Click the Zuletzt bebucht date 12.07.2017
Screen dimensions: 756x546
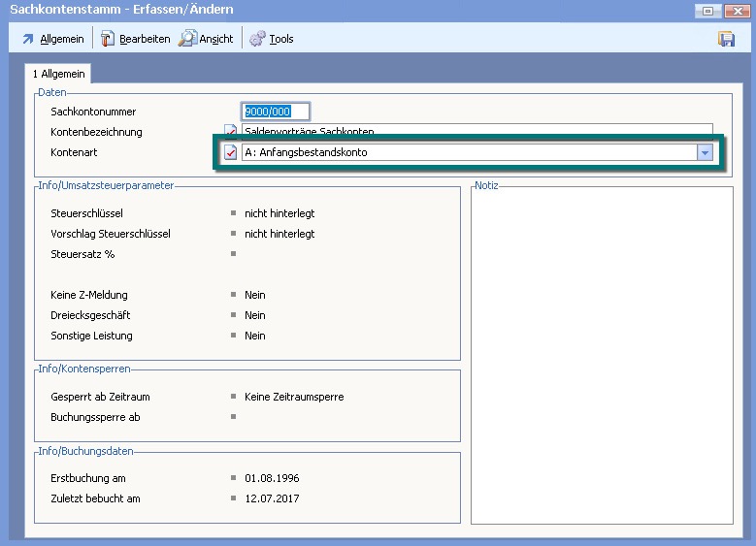(272, 498)
